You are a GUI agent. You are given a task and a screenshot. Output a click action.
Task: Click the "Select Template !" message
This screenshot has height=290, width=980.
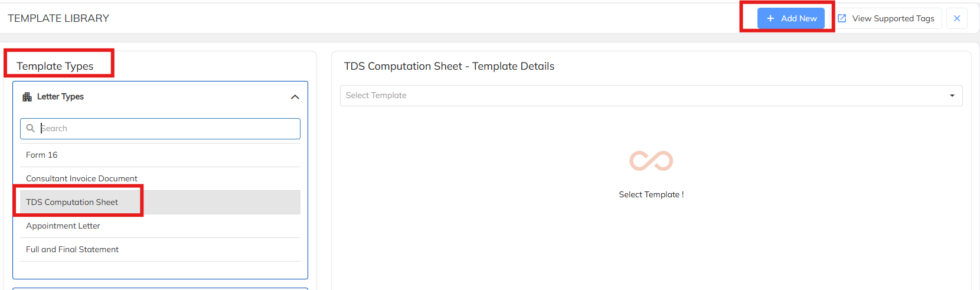[x=651, y=194]
